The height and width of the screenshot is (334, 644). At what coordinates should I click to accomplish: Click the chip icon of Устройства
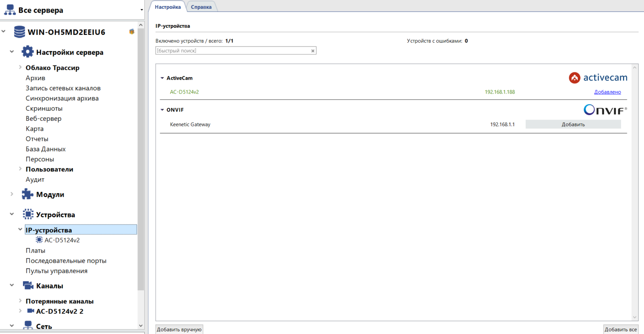coord(28,214)
